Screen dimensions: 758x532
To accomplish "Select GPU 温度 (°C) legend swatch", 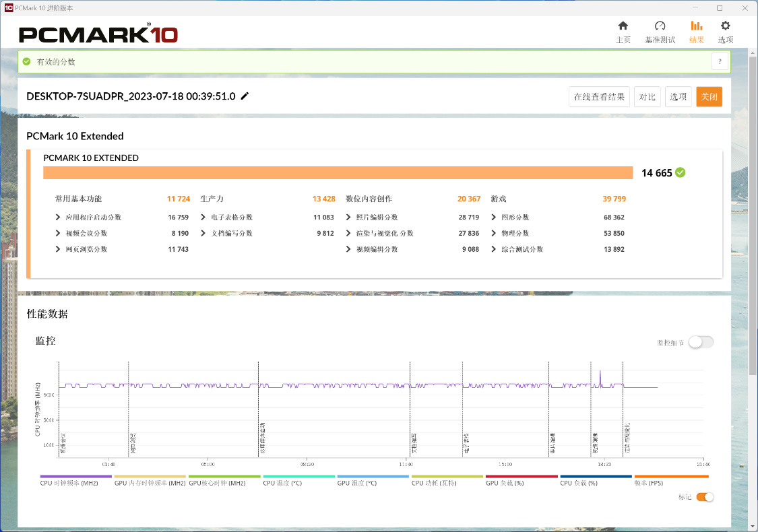I will (x=373, y=476).
